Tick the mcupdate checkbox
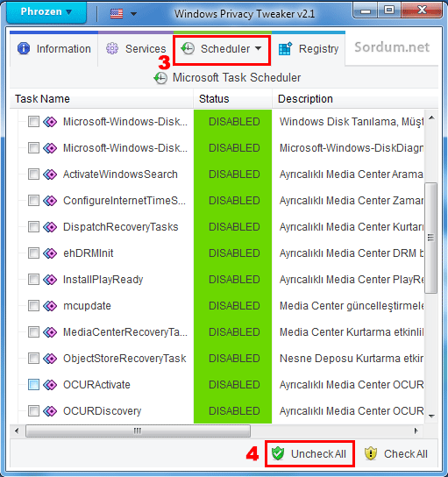This screenshot has width=448, height=477. point(33,306)
